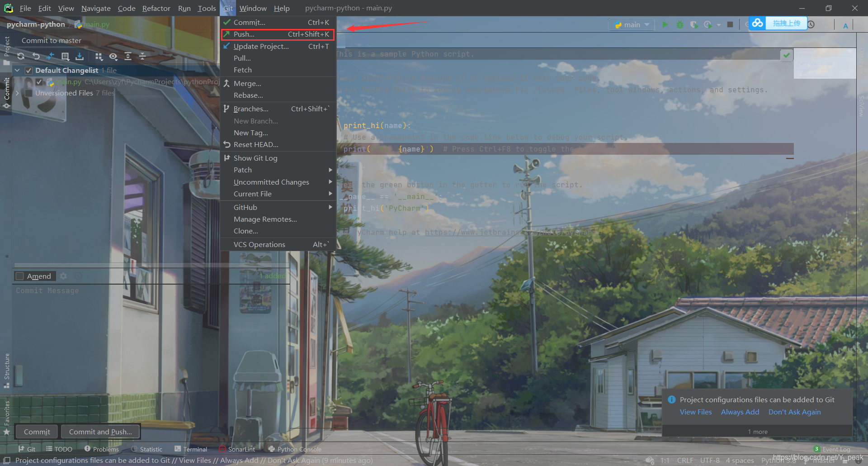Choose Clone... in the Git menu

click(x=278, y=231)
